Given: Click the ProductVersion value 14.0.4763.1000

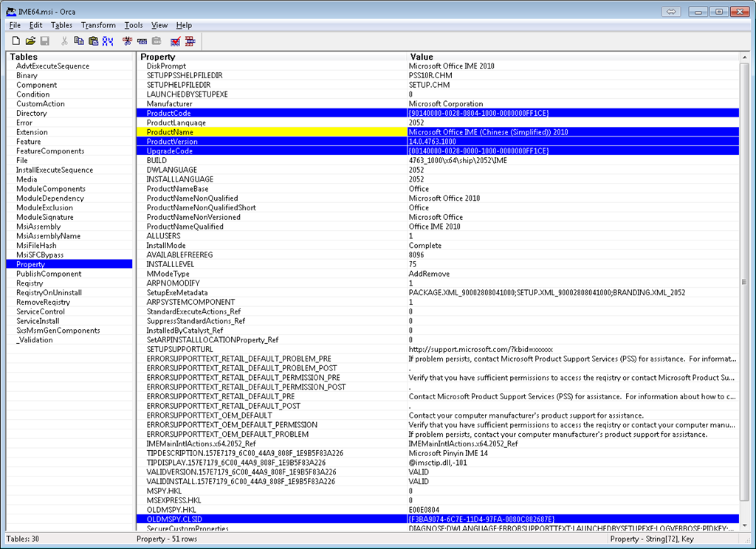Looking at the screenshot, I should 432,142.
